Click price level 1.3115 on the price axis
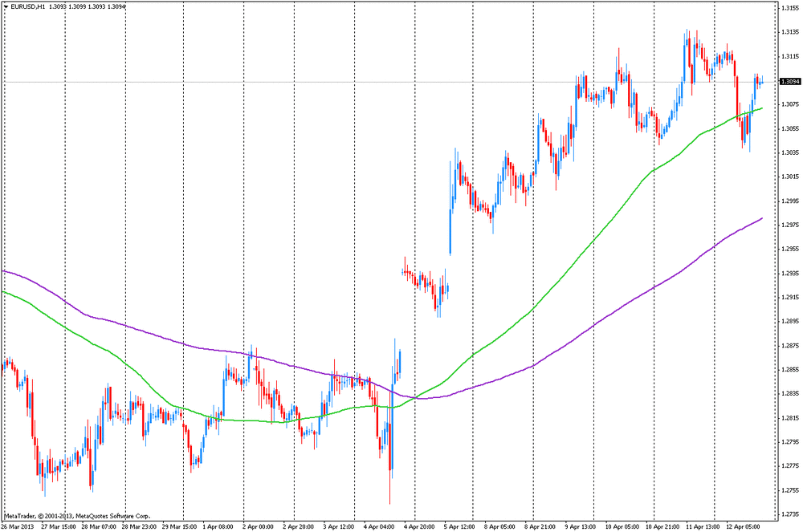Screen dimensions: 803x532 point(789,55)
